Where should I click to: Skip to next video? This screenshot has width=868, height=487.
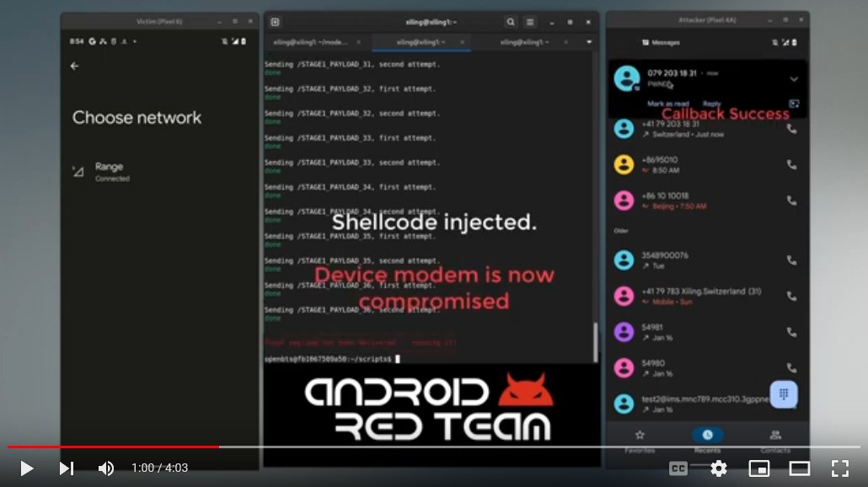tap(67, 468)
